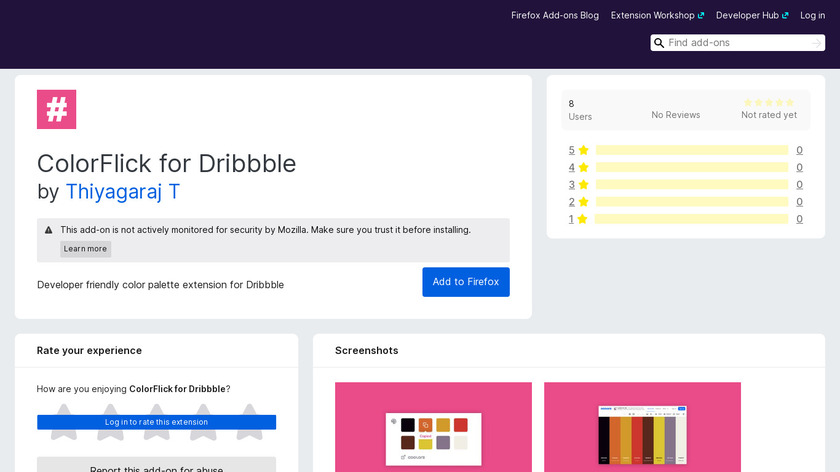840x472 pixels.
Task: Open four-star reviews via the 4 link
Action: [572, 167]
